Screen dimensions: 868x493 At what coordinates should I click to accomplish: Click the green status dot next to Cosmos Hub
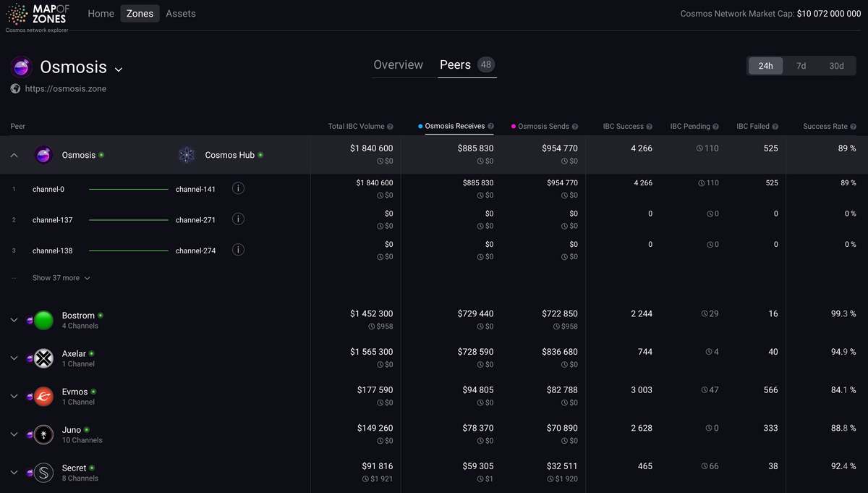coord(260,155)
